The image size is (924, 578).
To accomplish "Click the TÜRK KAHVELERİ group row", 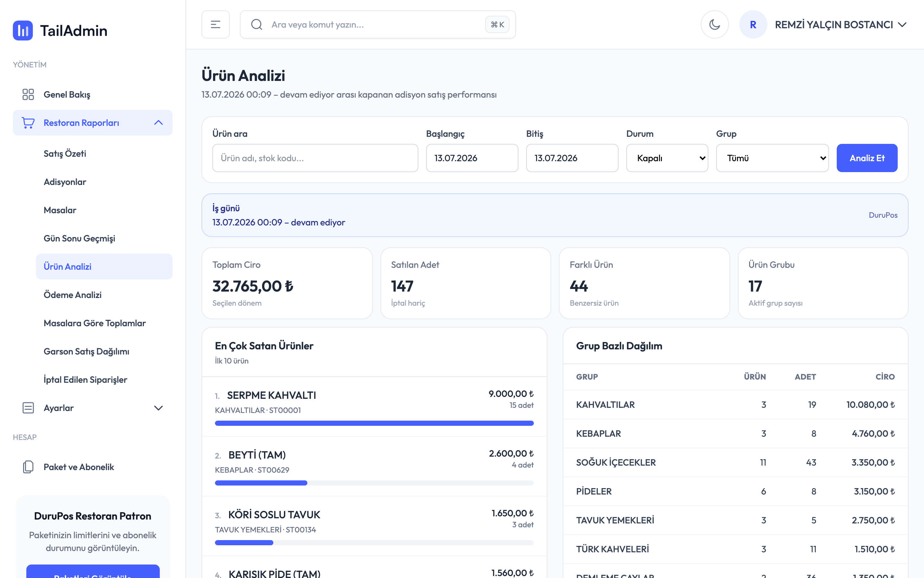I will coord(735,549).
